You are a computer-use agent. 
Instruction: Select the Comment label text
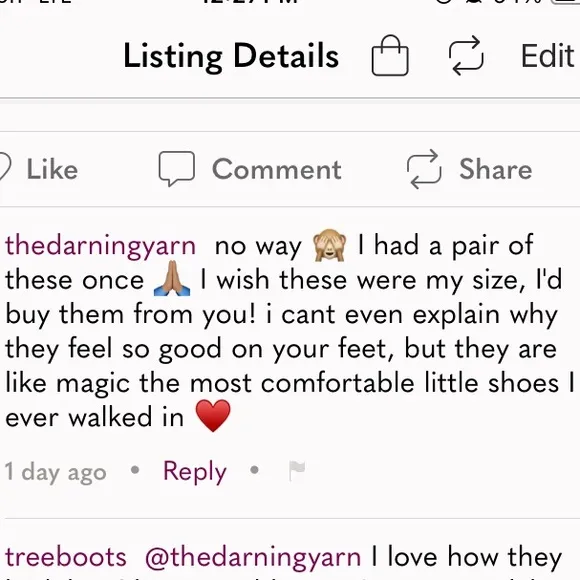(277, 169)
